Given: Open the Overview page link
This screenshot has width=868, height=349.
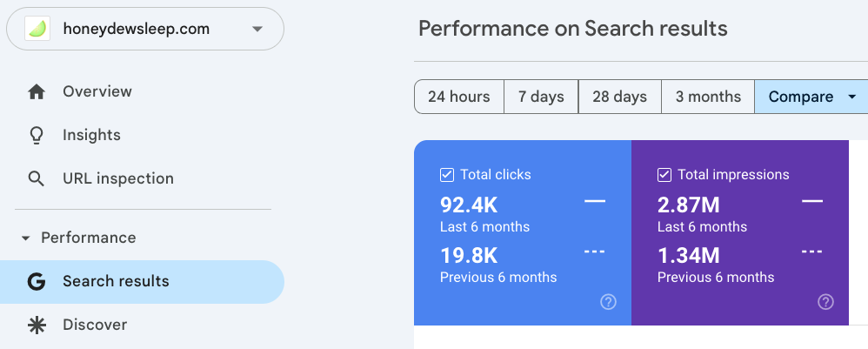Looking at the screenshot, I should pyautogui.click(x=97, y=91).
